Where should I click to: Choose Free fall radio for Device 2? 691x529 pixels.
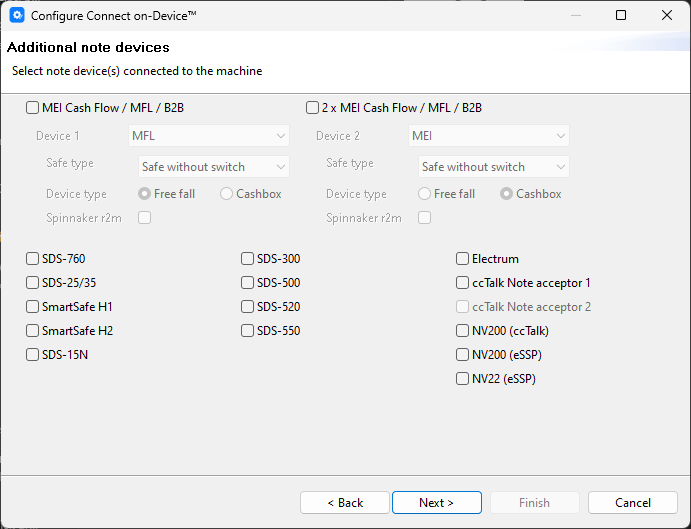click(x=425, y=194)
